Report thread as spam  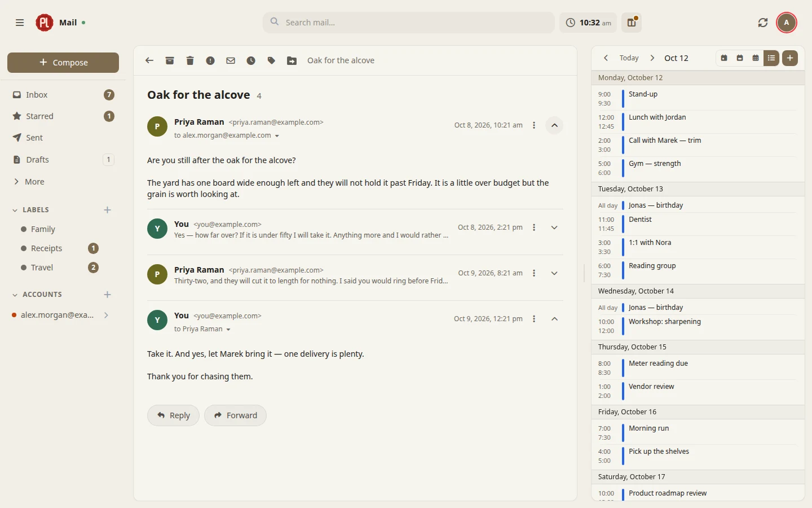210,60
